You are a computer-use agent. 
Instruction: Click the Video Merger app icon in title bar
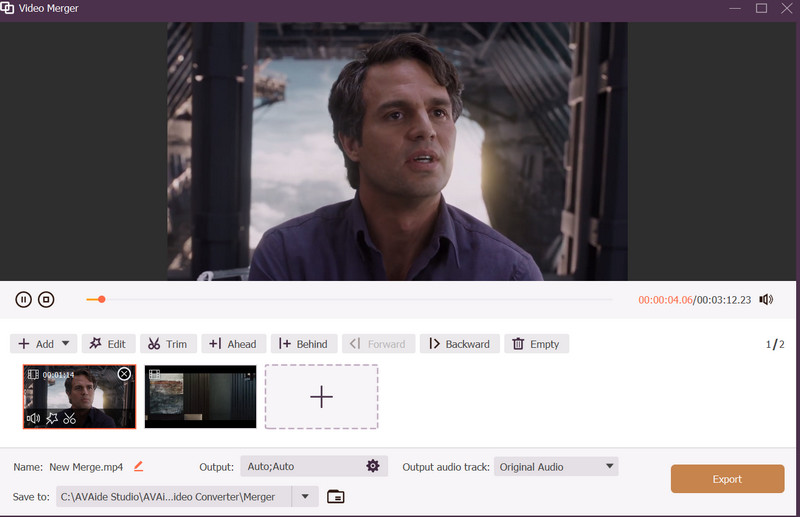[7, 8]
